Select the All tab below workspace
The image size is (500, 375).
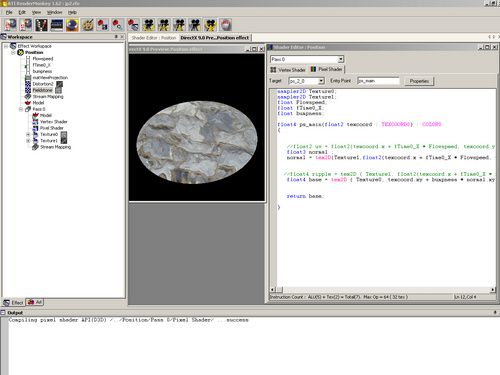(x=35, y=302)
